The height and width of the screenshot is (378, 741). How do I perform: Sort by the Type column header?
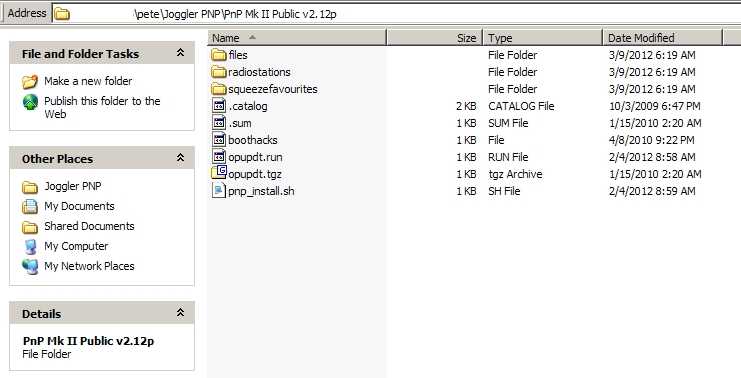[543, 38]
